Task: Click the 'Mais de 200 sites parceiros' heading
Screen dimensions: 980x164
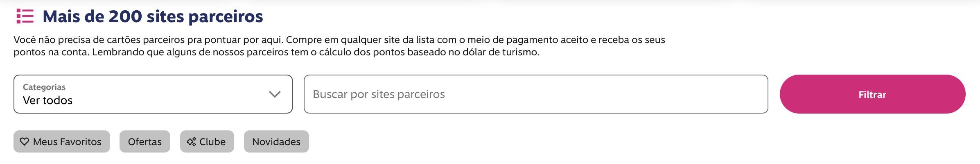Action: (153, 16)
